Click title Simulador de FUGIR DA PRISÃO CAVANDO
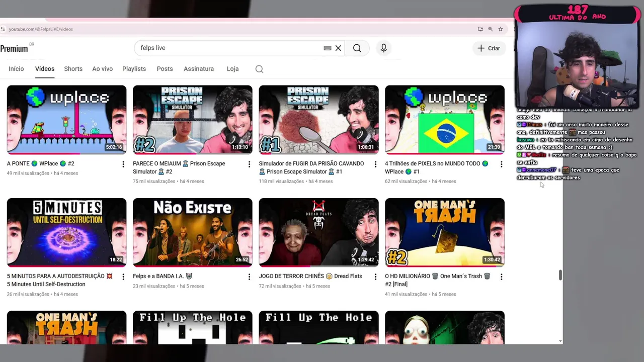644x362 pixels. pos(311,167)
